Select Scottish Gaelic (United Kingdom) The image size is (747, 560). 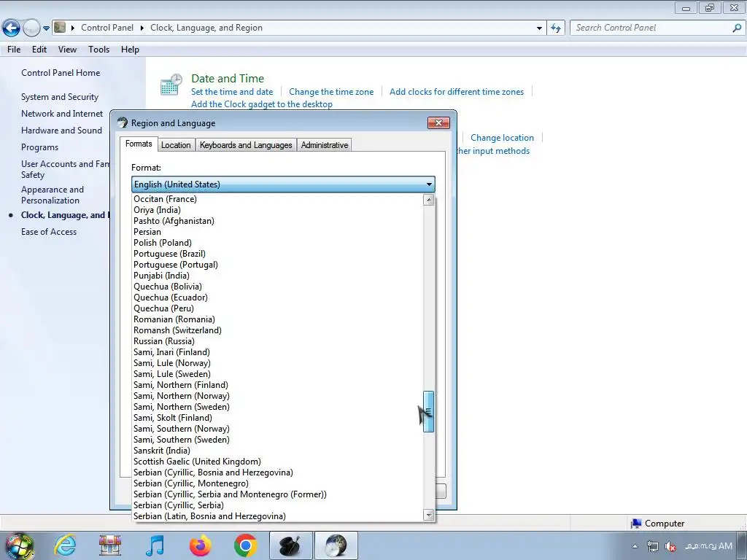pyautogui.click(x=278, y=462)
